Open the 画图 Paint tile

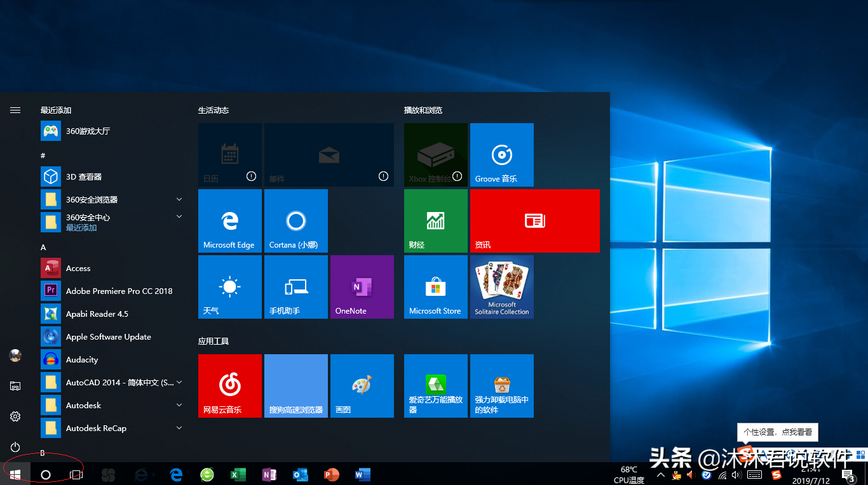362,386
